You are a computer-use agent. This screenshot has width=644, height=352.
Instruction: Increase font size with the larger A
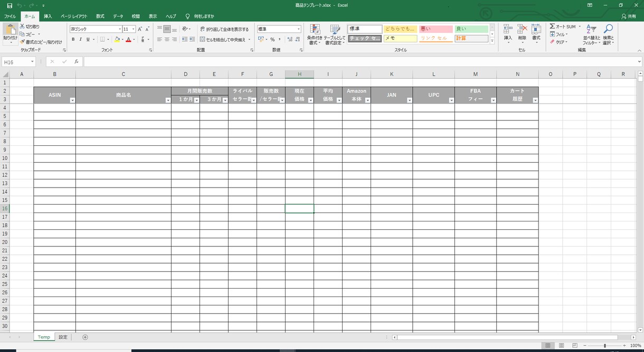point(140,29)
